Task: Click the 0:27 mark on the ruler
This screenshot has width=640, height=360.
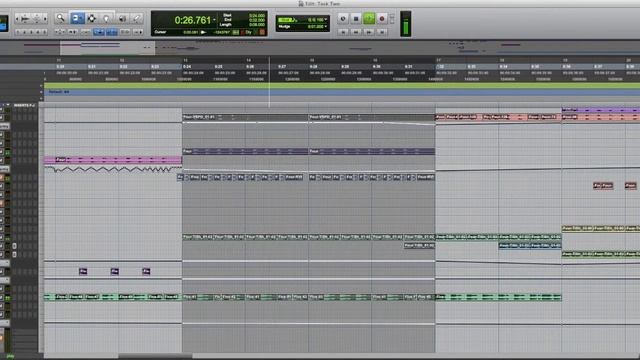Action: coord(282,67)
